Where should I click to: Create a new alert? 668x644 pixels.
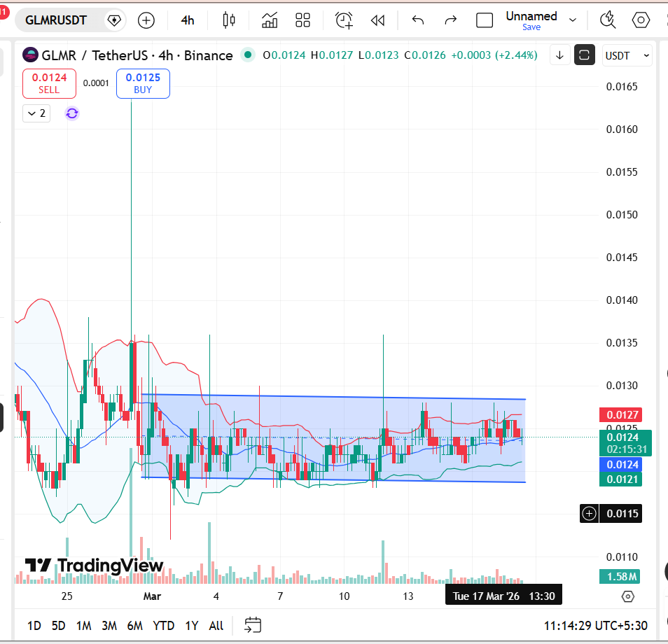343,20
